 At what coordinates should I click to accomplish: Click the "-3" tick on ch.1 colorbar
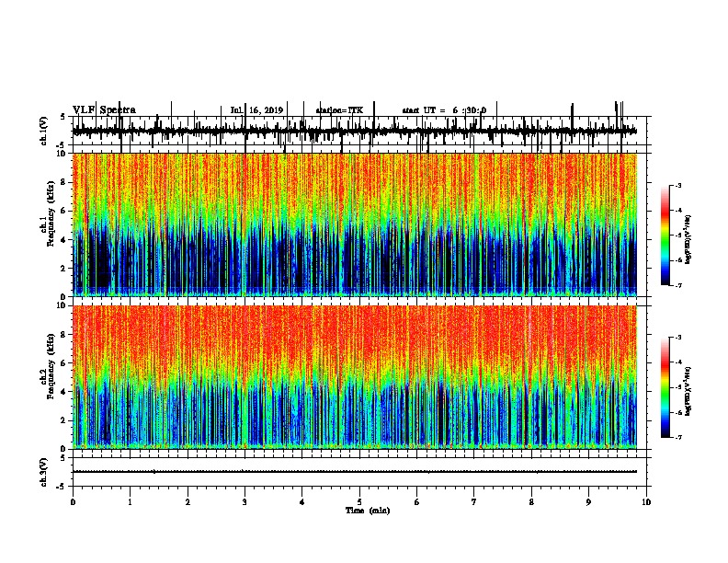(677, 186)
